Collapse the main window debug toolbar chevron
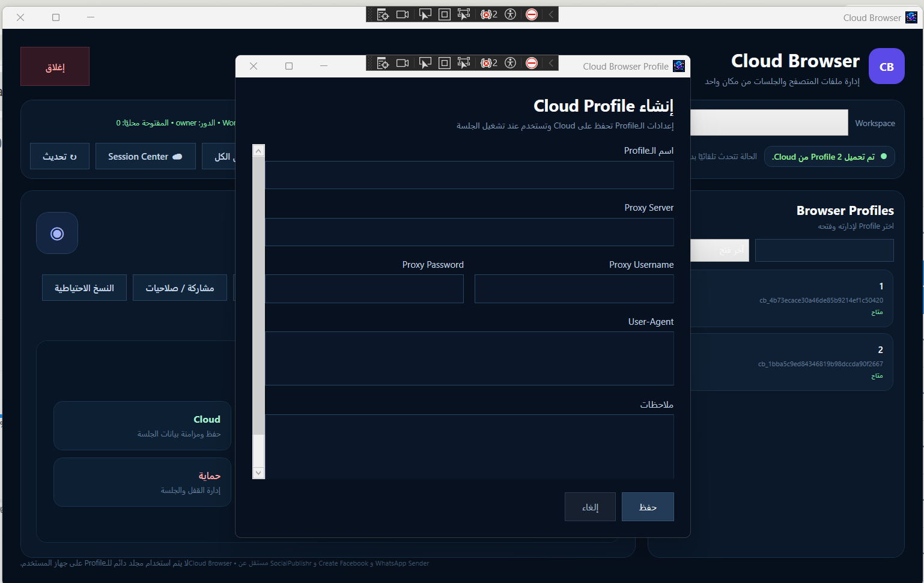Viewport: 924px width, 583px height. [551, 14]
